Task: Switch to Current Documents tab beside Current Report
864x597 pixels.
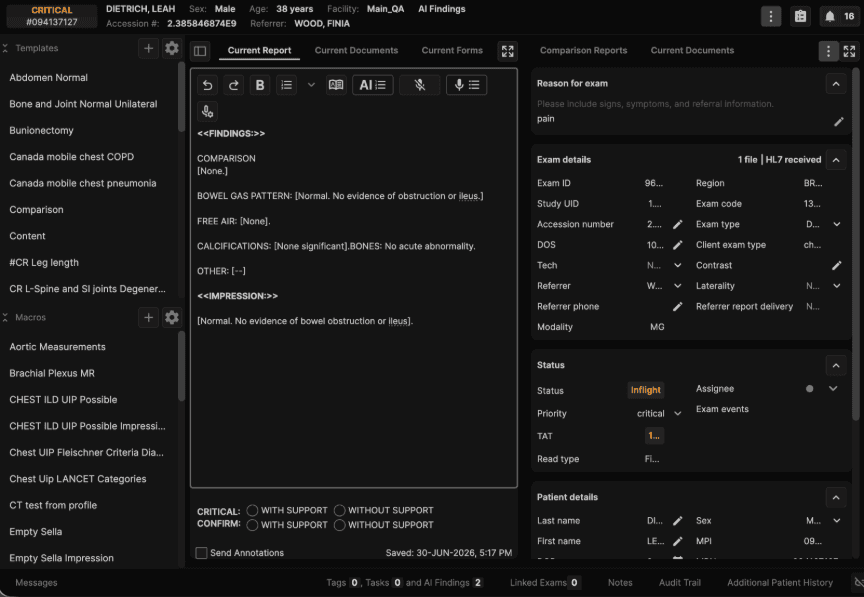Action: tap(356, 50)
